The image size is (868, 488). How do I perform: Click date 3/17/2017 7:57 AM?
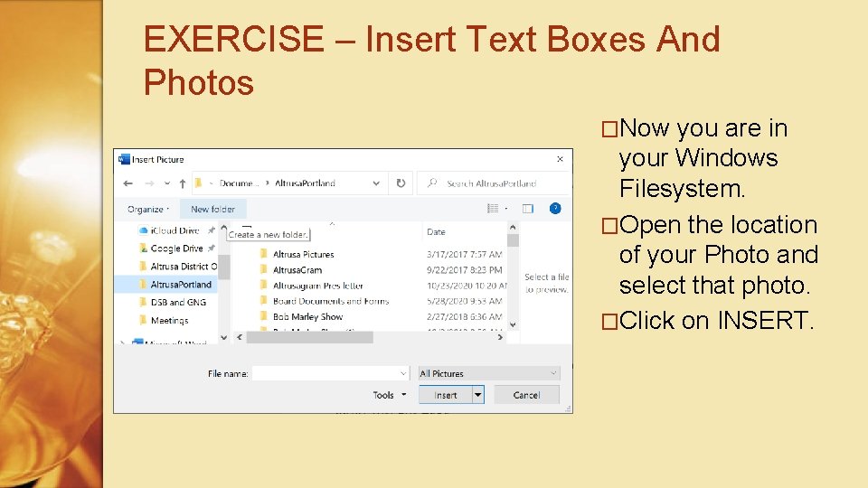tap(464, 255)
